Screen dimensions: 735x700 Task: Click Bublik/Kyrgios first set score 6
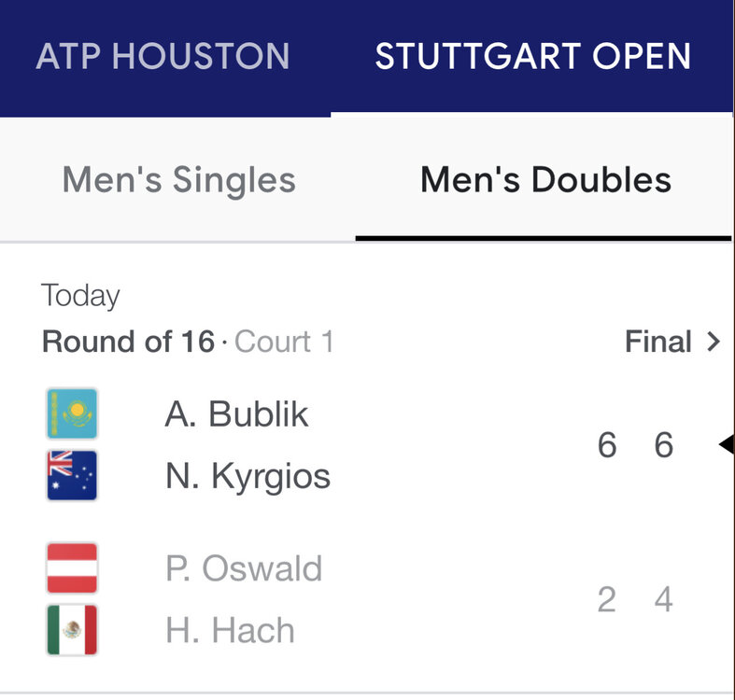click(x=607, y=446)
